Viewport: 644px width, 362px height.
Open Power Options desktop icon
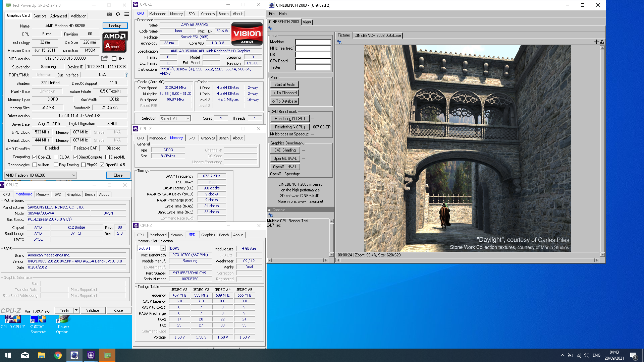click(x=63, y=324)
